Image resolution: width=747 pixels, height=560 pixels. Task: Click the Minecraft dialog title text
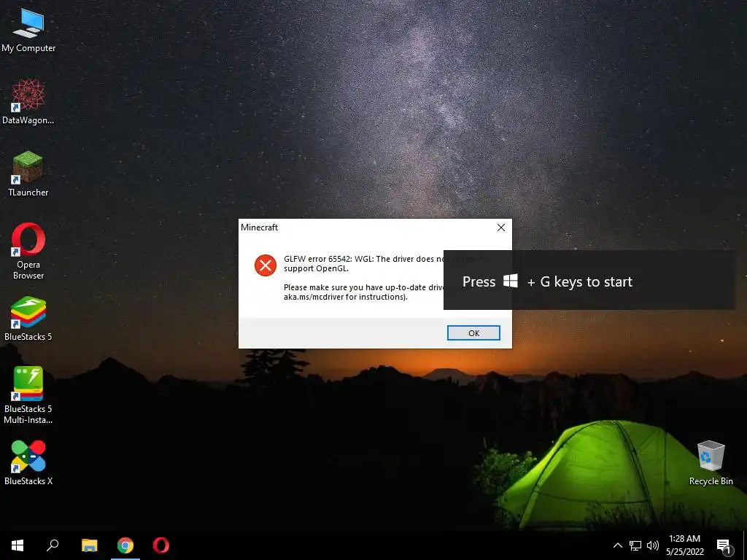click(x=259, y=227)
